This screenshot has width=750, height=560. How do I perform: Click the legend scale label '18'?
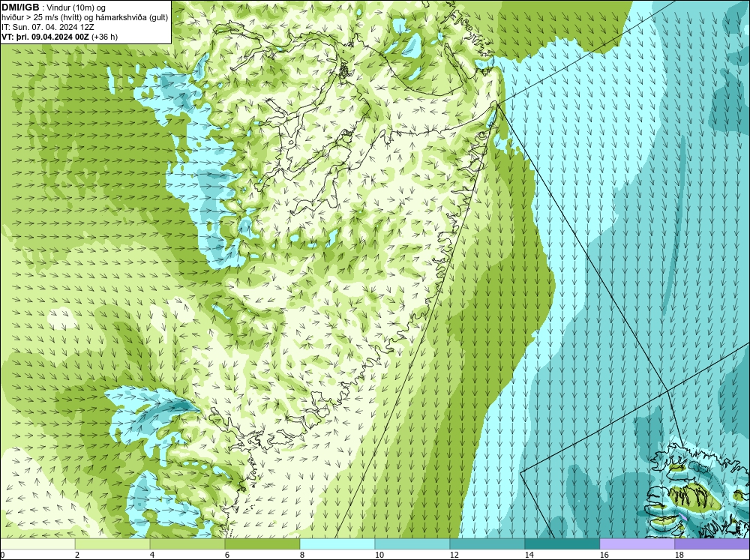pyautogui.click(x=679, y=555)
